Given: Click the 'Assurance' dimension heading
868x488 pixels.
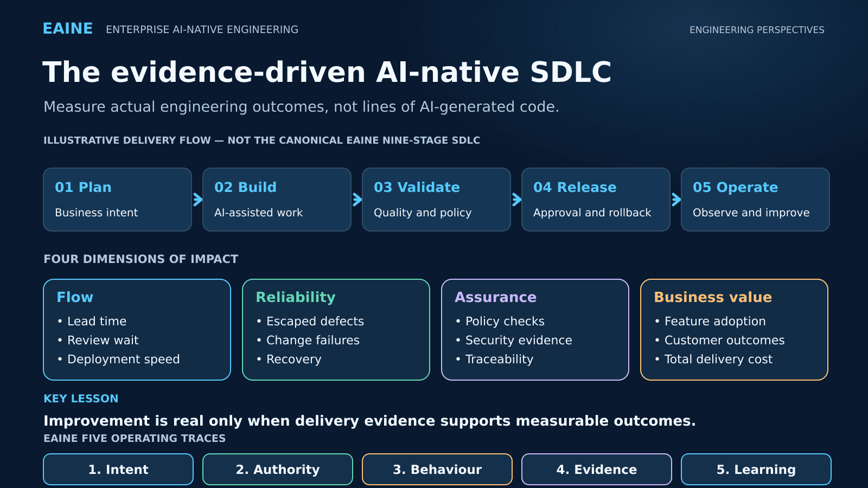Looking at the screenshot, I should click(495, 297).
